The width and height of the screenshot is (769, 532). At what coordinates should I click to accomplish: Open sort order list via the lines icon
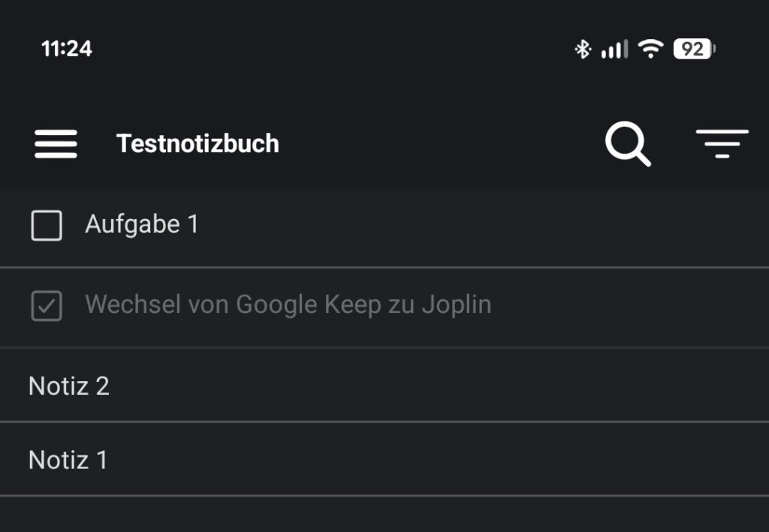(x=722, y=144)
